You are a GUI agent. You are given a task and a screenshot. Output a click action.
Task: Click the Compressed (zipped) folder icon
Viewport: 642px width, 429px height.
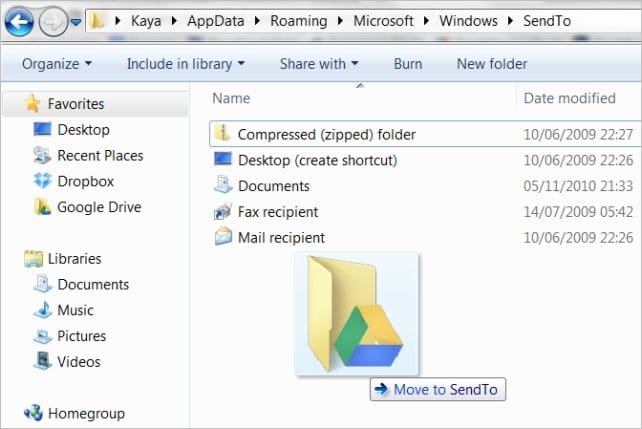pos(222,133)
